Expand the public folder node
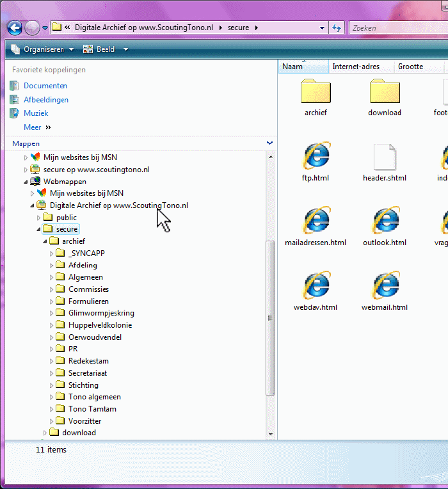 tap(39, 218)
